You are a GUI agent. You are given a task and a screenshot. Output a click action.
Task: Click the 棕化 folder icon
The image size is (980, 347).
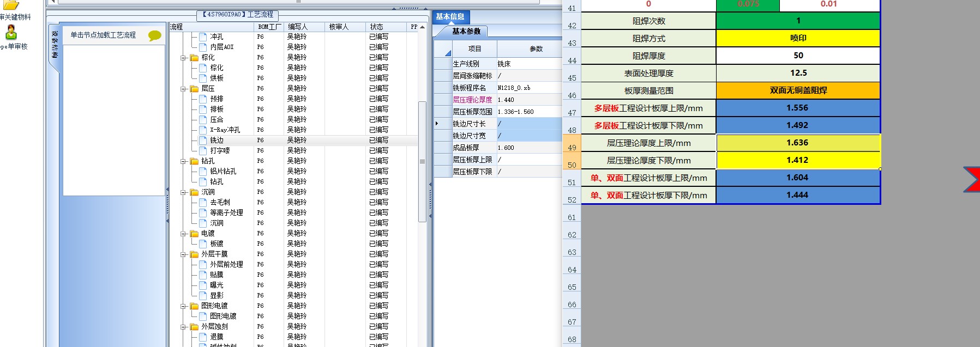coord(194,57)
